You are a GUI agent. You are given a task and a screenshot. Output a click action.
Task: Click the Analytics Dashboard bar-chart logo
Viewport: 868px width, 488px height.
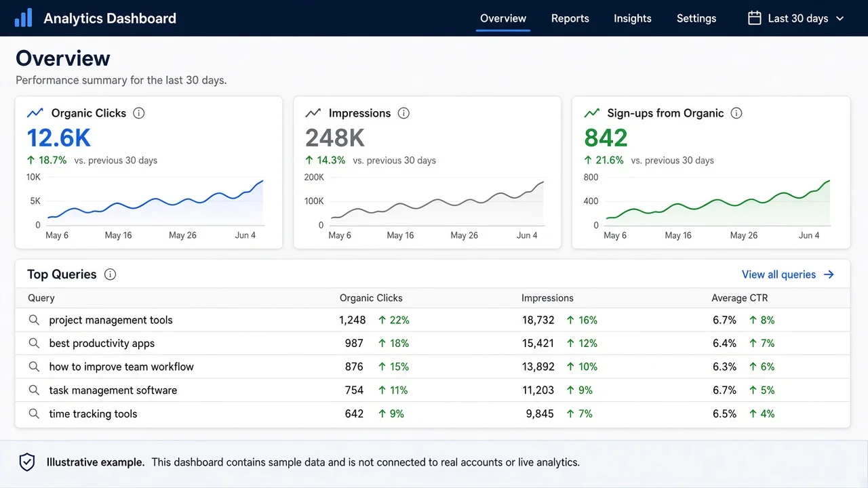pyautogui.click(x=23, y=18)
